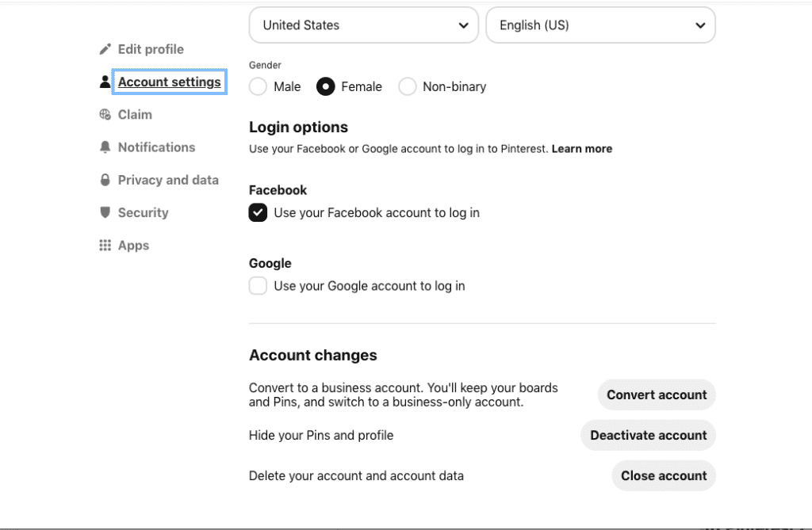The width and height of the screenshot is (812, 530).
Task: Open the United States country dropdown
Action: point(363,25)
